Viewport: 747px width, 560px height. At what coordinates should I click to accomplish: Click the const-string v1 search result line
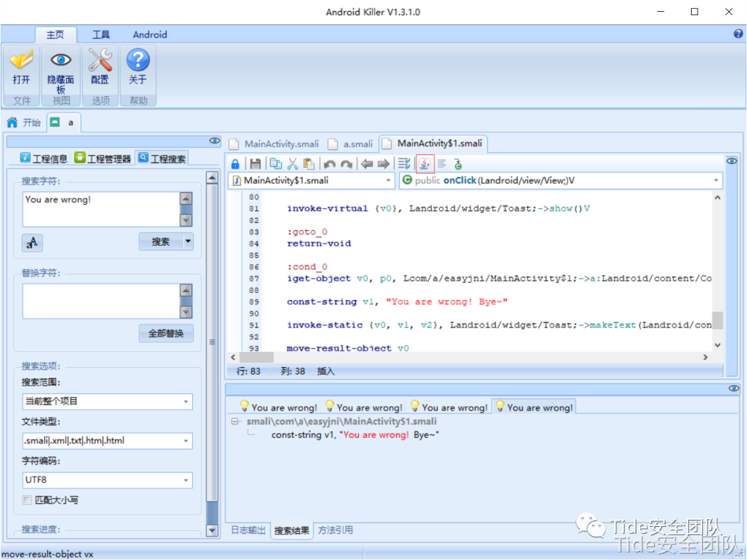(355, 435)
